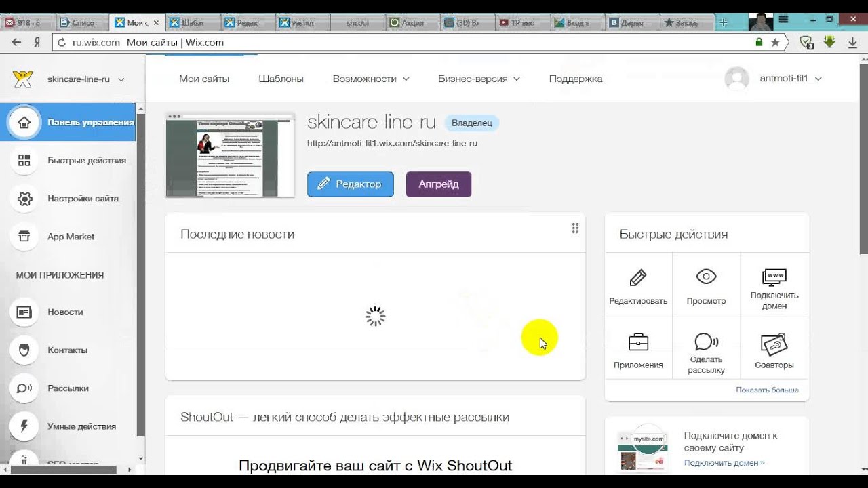Open App Market store icon

click(x=24, y=237)
